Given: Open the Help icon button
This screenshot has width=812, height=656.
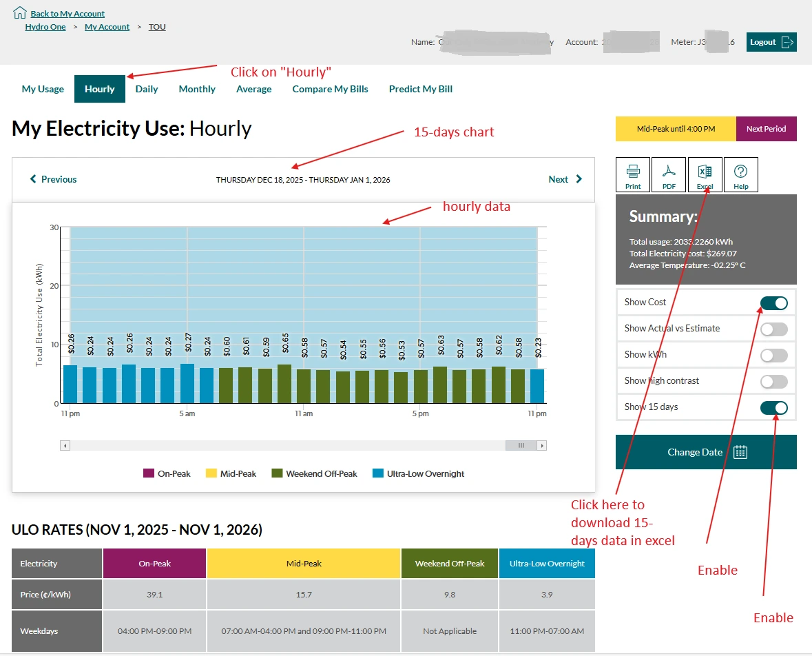Looking at the screenshot, I should pyautogui.click(x=740, y=174).
